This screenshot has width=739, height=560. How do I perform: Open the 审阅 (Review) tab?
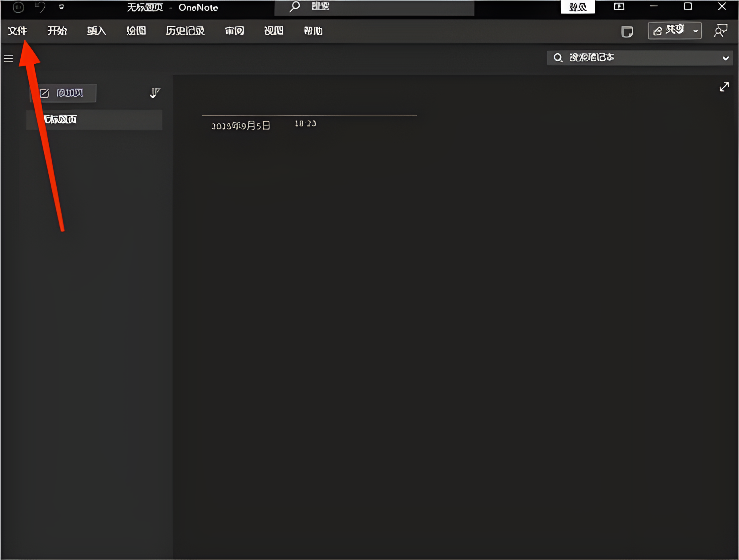(234, 31)
